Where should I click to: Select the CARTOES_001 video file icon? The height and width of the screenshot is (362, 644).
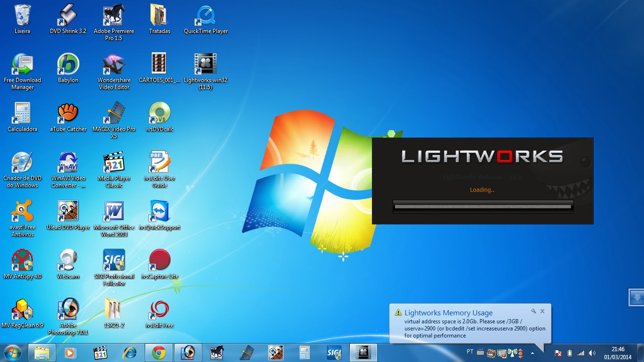point(159,68)
